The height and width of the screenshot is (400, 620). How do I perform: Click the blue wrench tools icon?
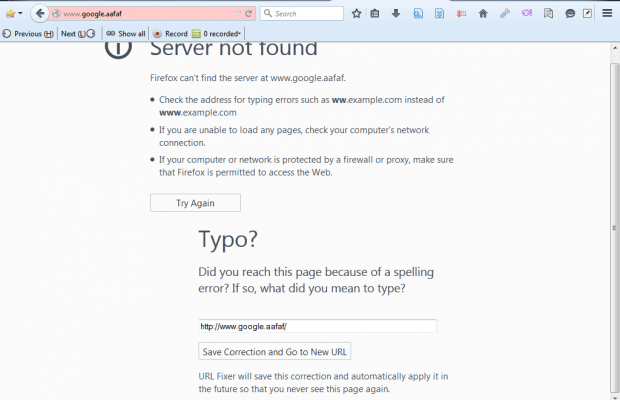(505, 13)
